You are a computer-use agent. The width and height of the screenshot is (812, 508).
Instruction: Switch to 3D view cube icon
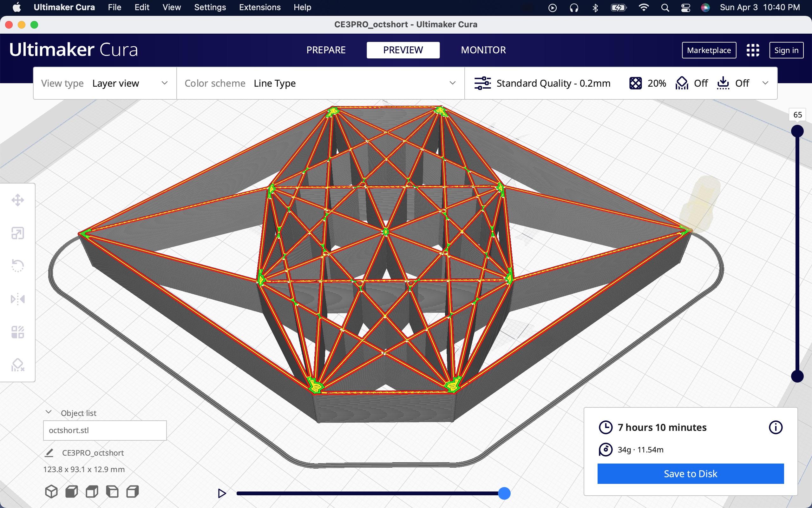point(51,491)
